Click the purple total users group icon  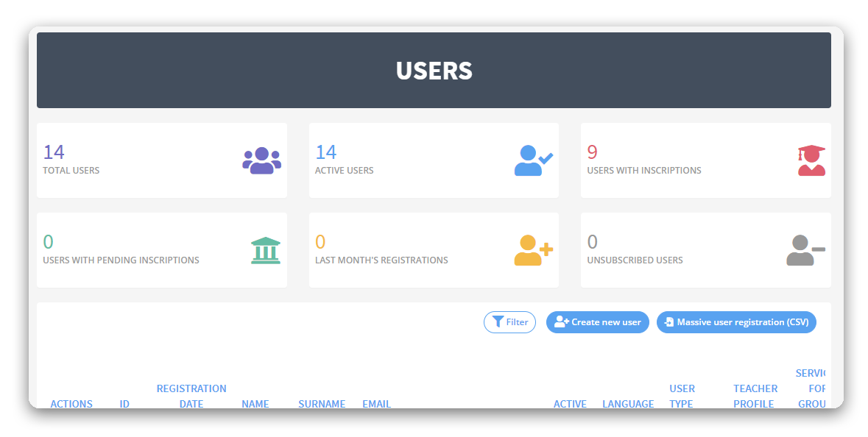pyautogui.click(x=261, y=160)
